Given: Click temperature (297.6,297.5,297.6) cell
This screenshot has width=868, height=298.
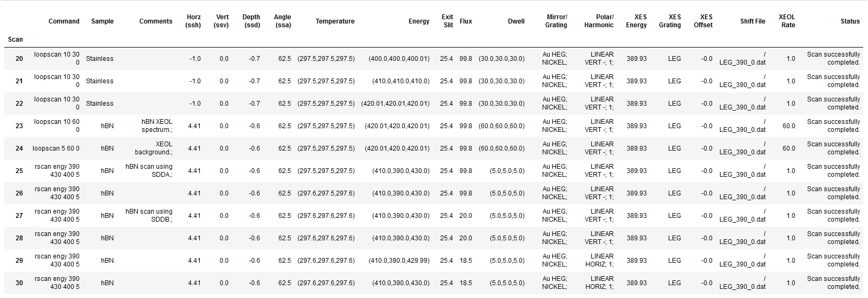Looking at the screenshot, I should click(326, 193).
